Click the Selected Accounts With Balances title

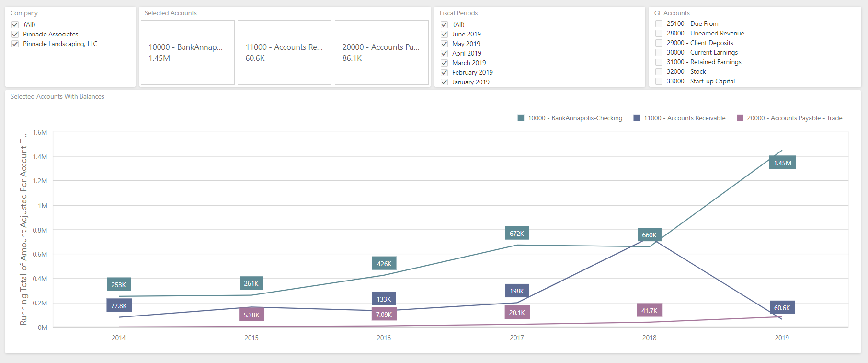pyautogui.click(x=57, y=96)
